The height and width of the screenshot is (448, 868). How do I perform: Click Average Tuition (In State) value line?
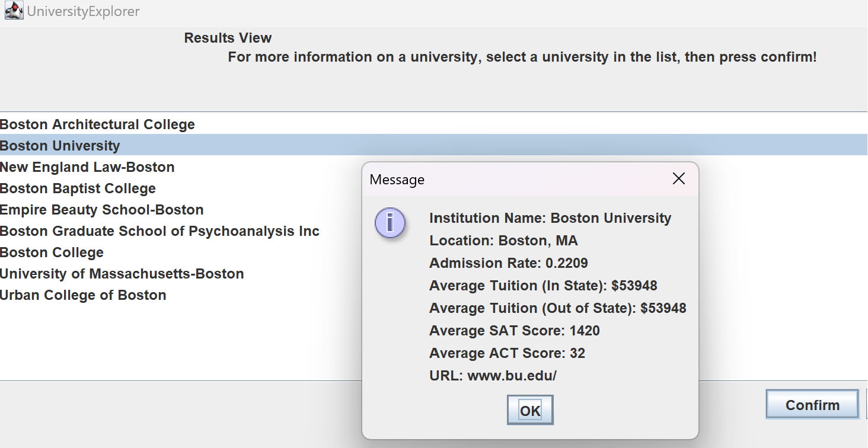(x=543, y=286)
